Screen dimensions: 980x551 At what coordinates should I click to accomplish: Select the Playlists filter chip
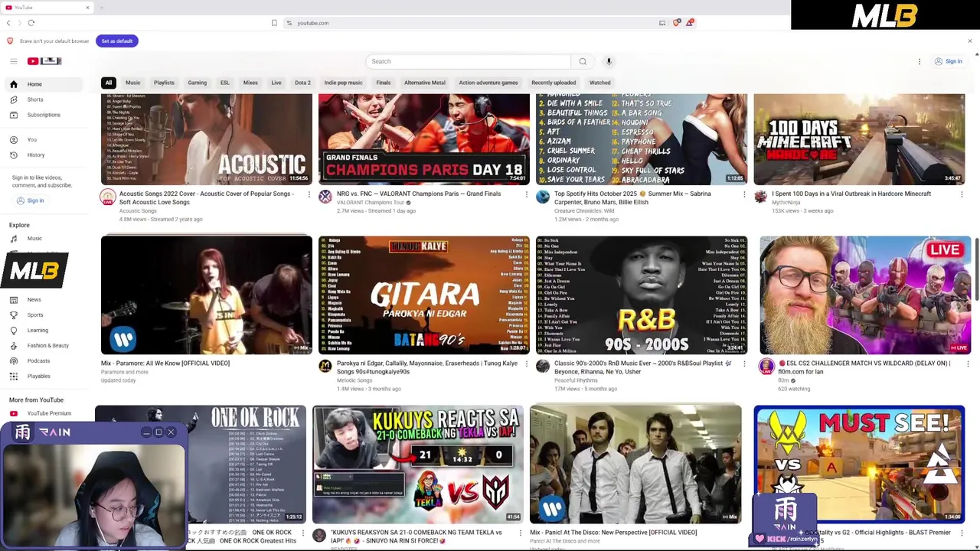[x=164, y=83]
